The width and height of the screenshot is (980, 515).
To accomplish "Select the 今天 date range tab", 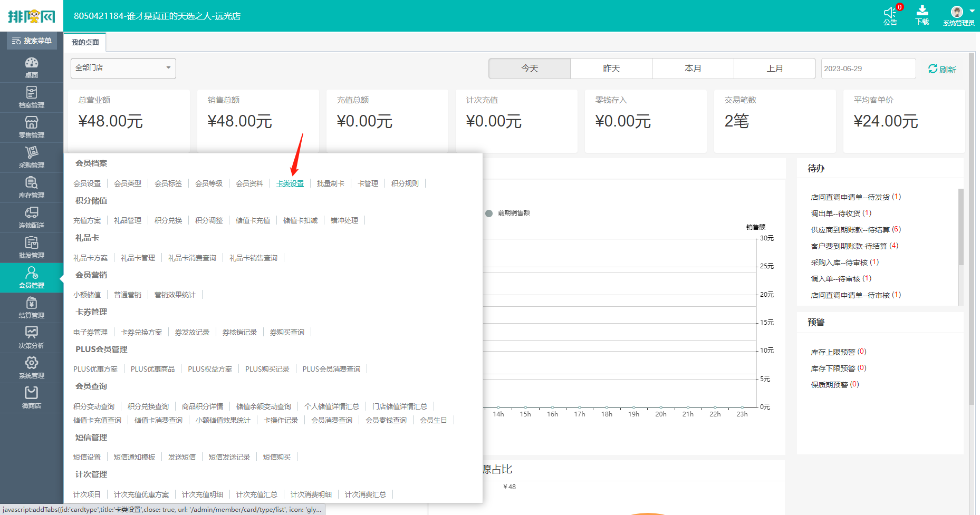I will (x=530, y=69).
